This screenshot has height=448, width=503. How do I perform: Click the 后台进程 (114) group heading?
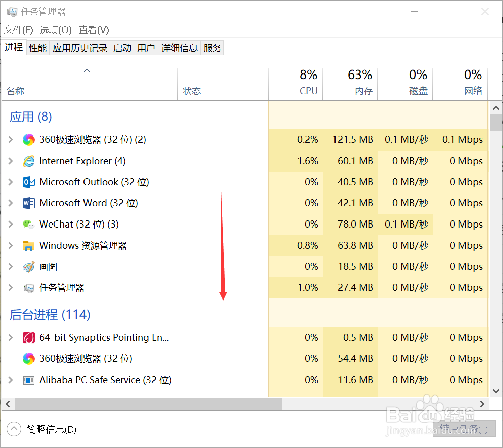coord(50,315)
